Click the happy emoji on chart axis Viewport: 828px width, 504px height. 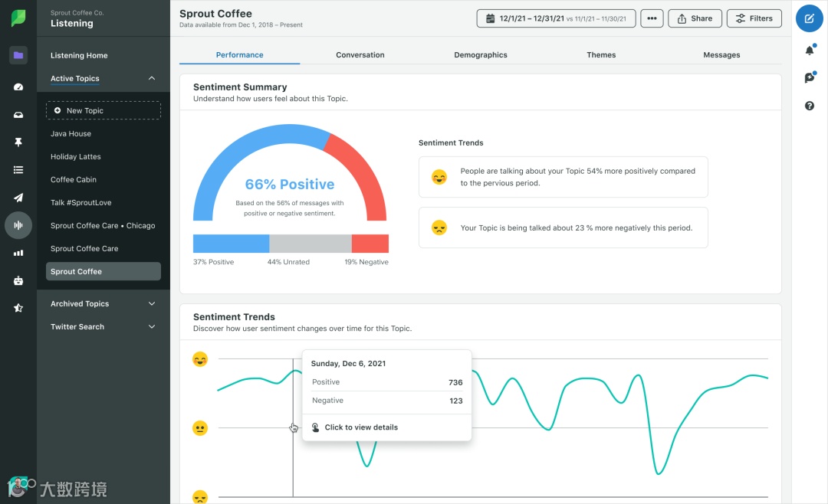click(x=200, y=359)
